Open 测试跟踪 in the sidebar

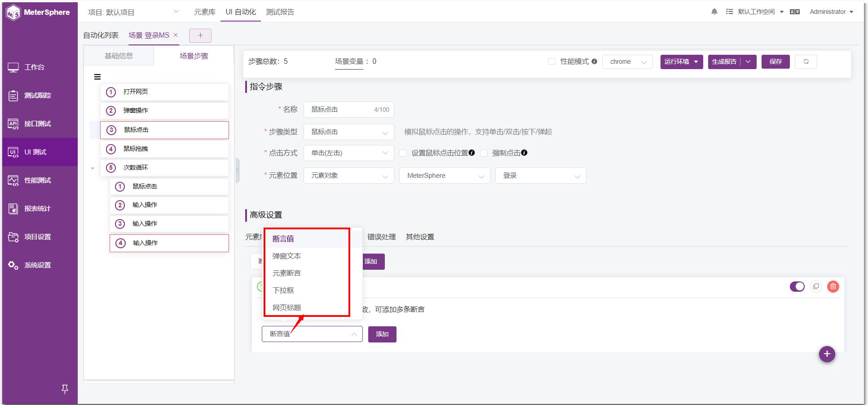coord(40,96)
